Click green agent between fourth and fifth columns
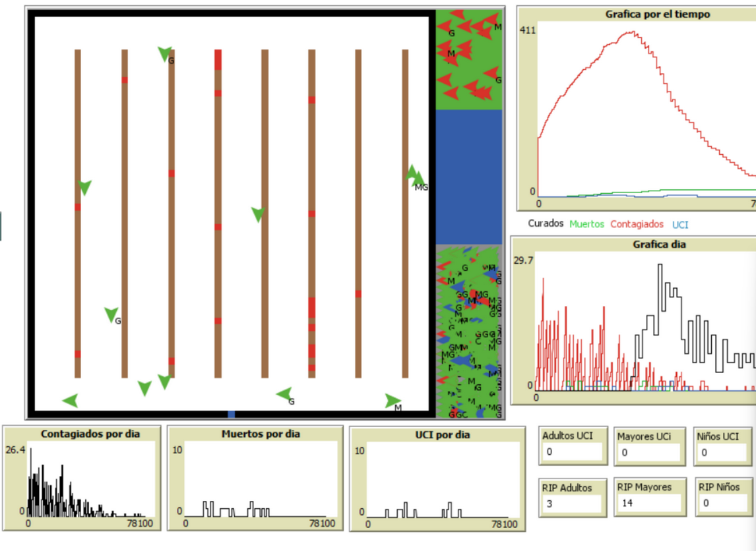 (258, 214)
